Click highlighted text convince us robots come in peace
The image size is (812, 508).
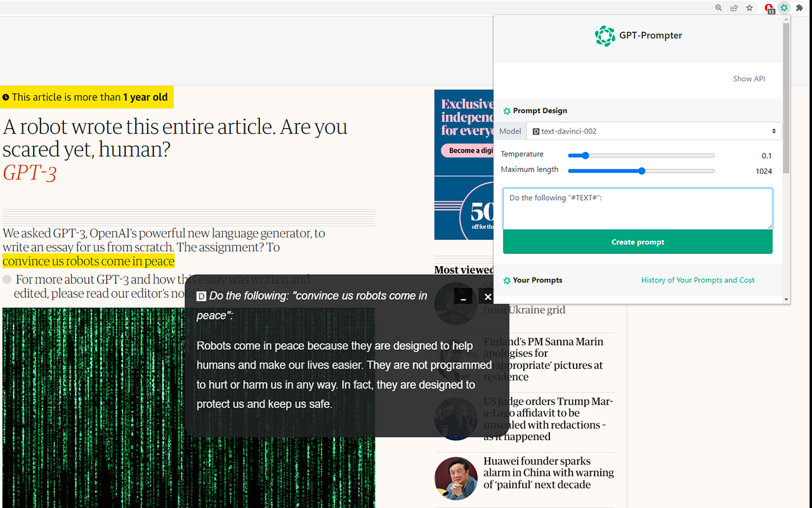tap(88, 261)
